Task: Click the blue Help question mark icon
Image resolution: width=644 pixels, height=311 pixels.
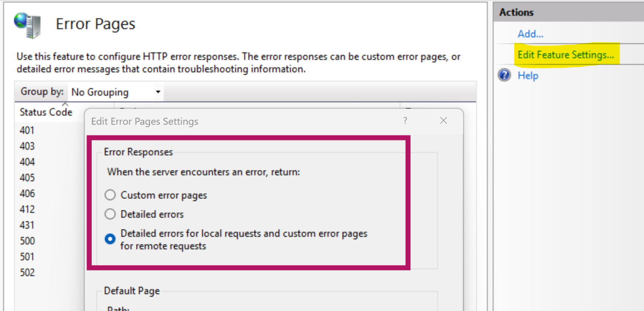Action: pos(504,75)
